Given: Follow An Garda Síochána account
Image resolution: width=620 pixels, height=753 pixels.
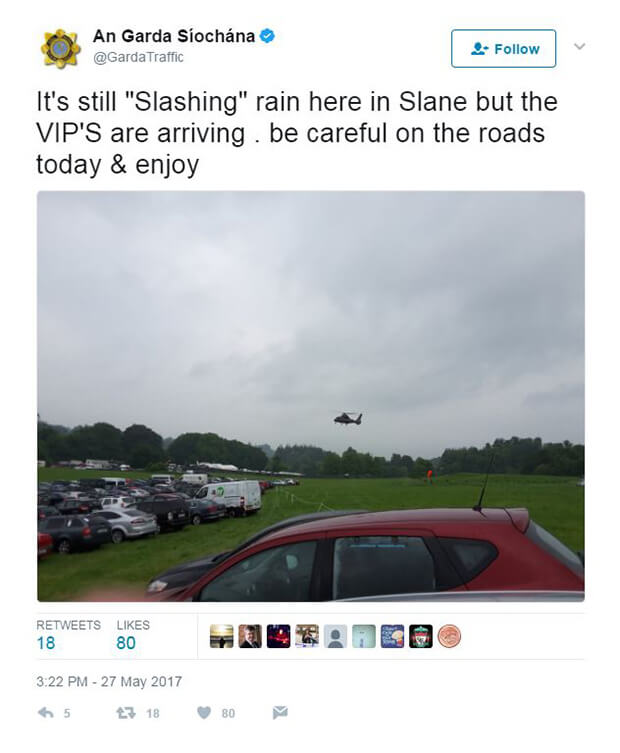Looking at the screenshot, I should pos(503,49).
